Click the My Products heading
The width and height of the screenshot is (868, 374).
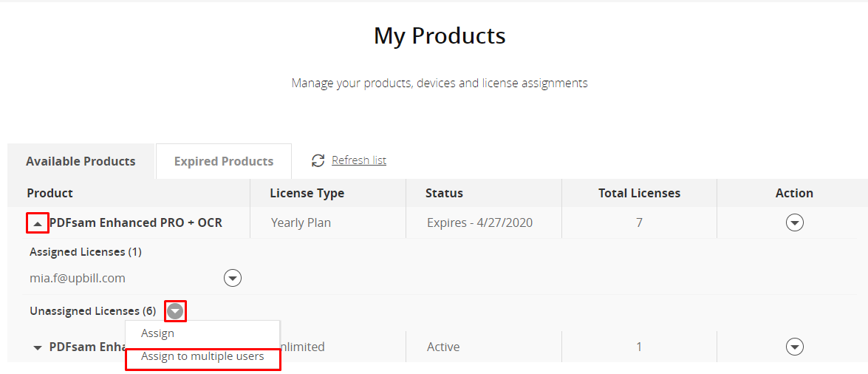pyautogui.click(x=440, y=35)
